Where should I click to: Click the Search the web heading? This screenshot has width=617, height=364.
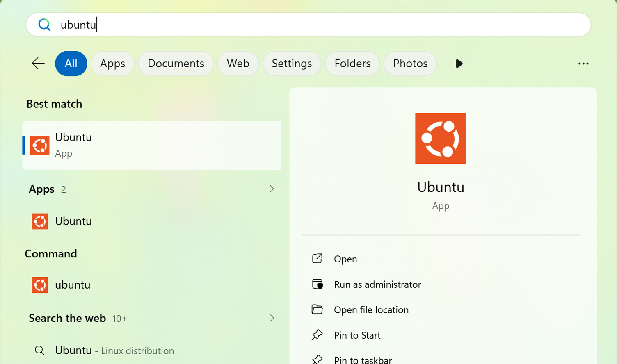click(x=67, y=318)
